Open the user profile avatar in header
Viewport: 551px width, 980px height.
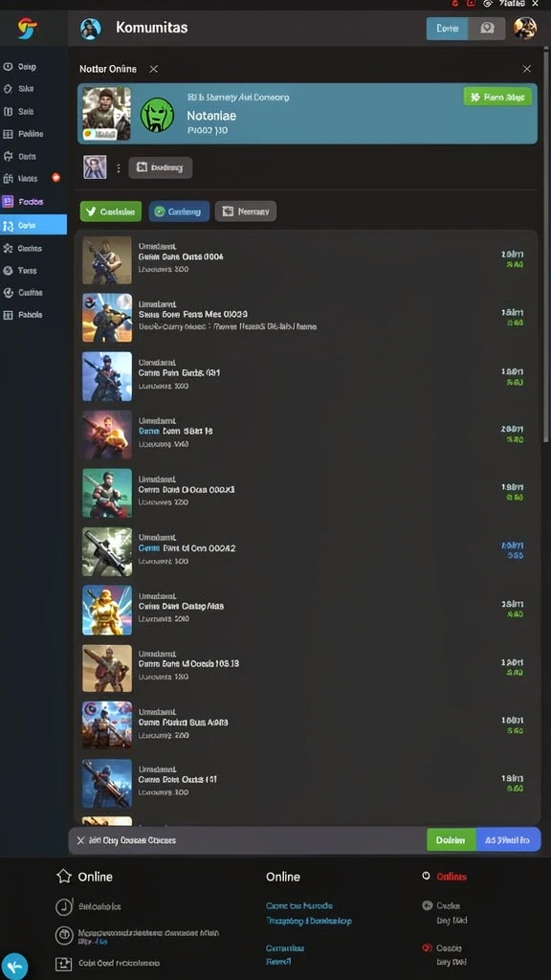(x=525, y=28)
